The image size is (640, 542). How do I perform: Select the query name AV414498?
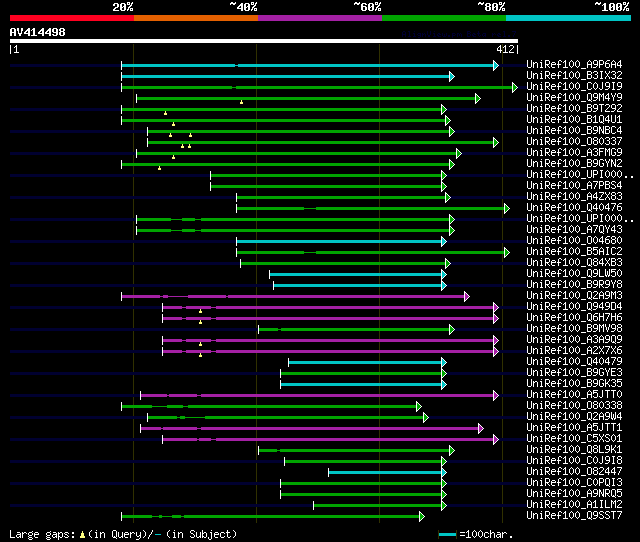[x=38, y=32]
